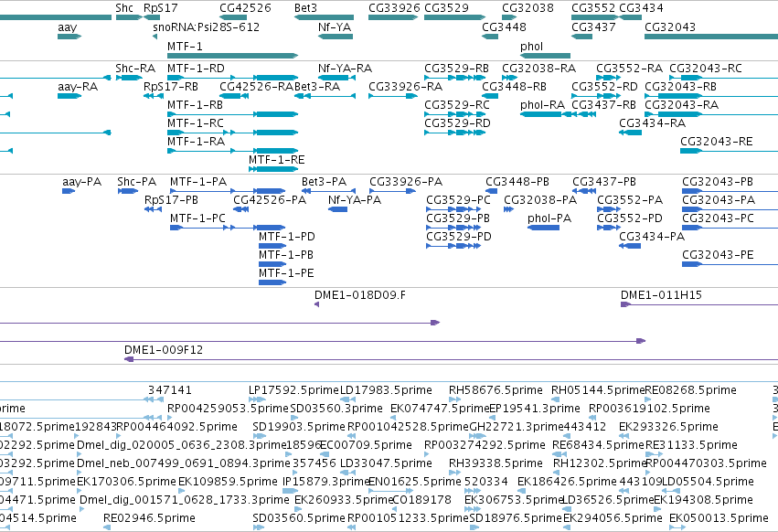Viewport: 778px width, 532px height.
Task: Click the DME1-009F12 clone feature
Action: click(x=451, y=359)
